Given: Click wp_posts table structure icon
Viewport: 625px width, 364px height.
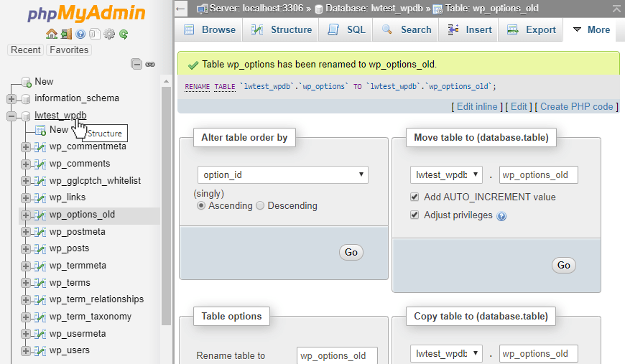Looking at the screenshot, I should 40,248.
